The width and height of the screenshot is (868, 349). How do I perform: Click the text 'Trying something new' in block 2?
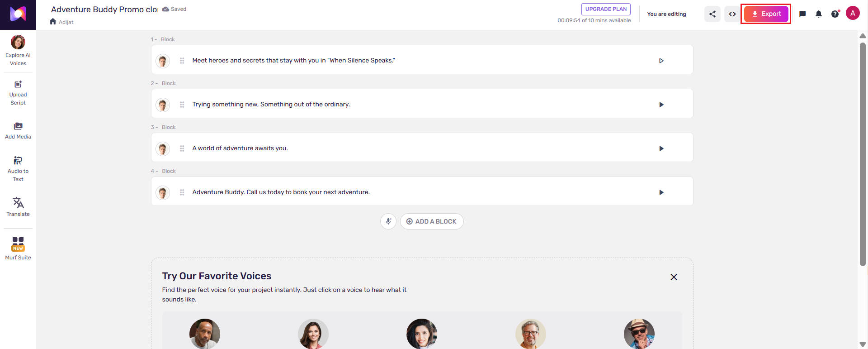[x=271, y=105]
